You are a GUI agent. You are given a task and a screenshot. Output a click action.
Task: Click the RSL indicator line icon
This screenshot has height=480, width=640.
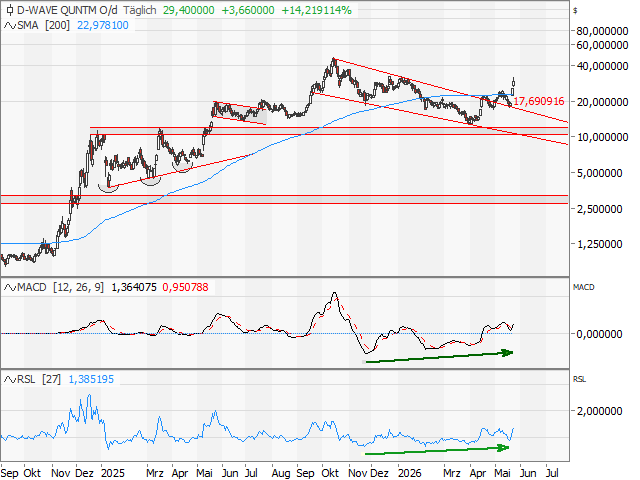10,380
